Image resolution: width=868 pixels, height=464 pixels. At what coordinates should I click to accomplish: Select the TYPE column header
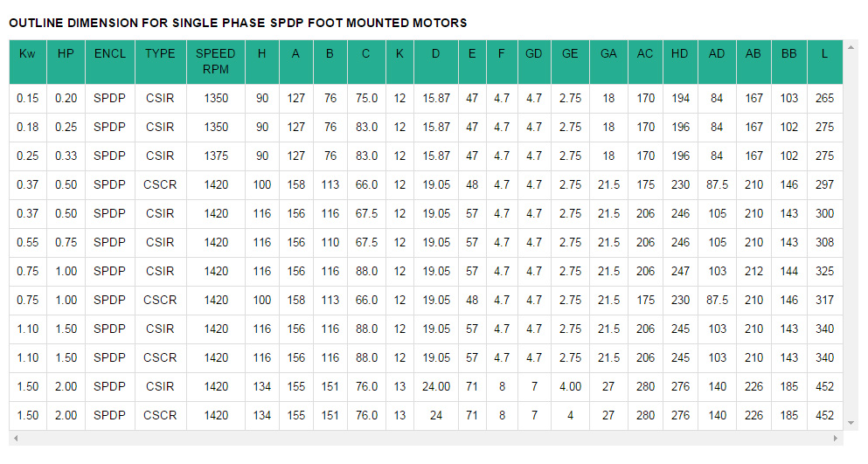pos(160,53)
